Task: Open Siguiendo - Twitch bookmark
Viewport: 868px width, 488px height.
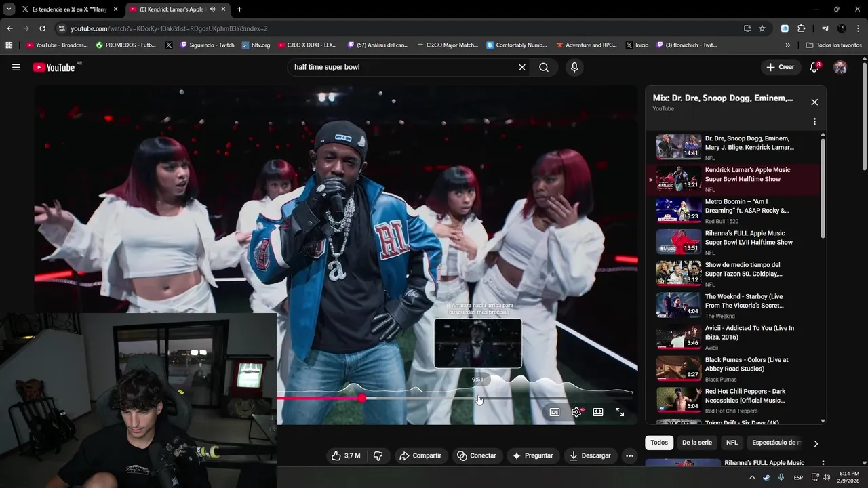Action: point(208,45)
